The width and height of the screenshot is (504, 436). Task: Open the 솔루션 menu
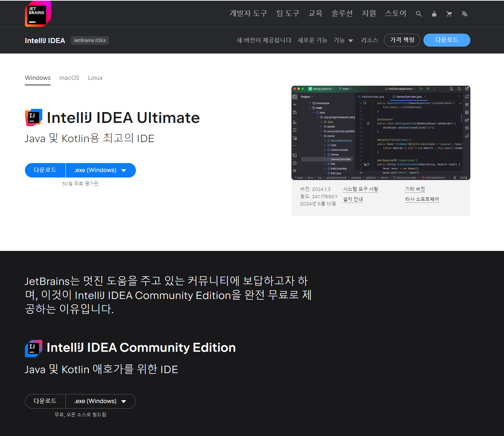coord(342,13)
